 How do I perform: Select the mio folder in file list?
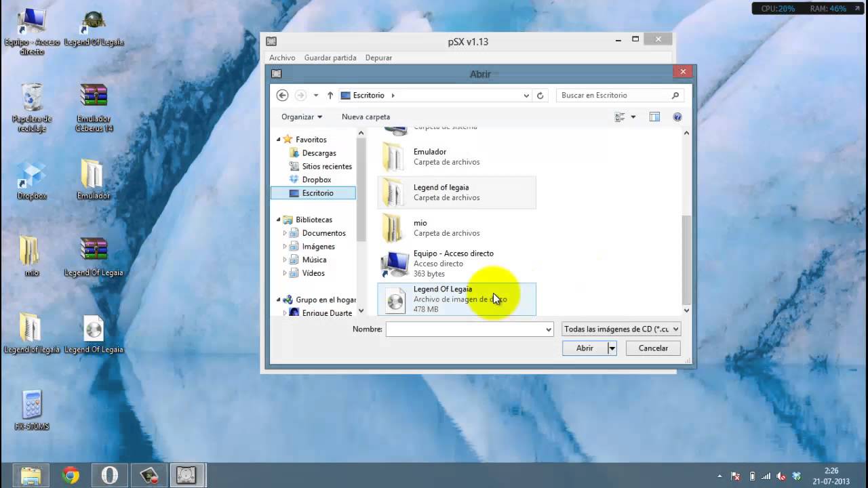(456, 228)
